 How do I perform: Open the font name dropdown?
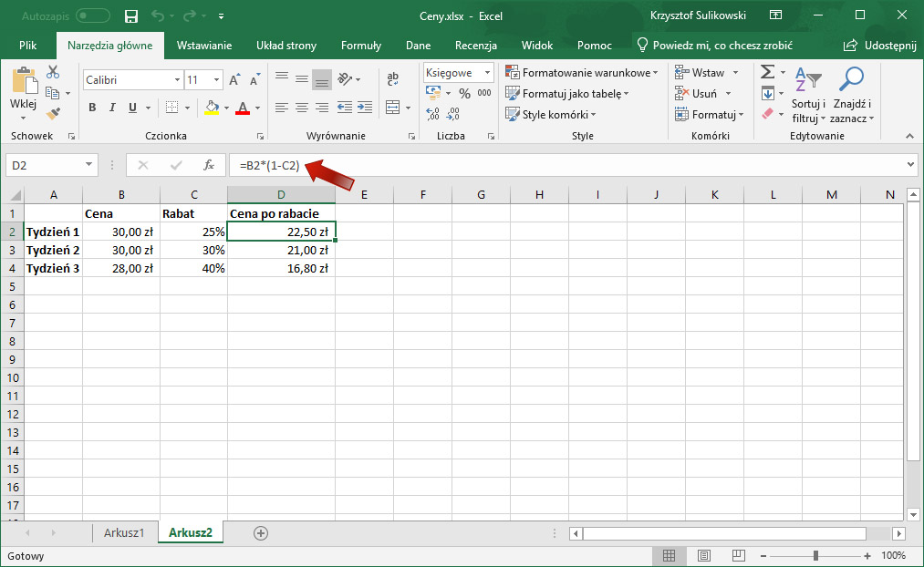(176, 79)
